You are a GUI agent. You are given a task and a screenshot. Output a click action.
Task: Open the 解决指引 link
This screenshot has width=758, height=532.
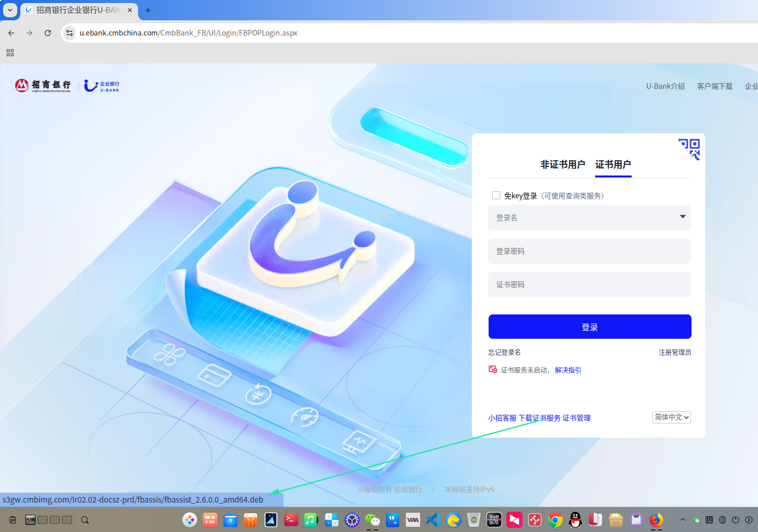(x=568, y=370)
